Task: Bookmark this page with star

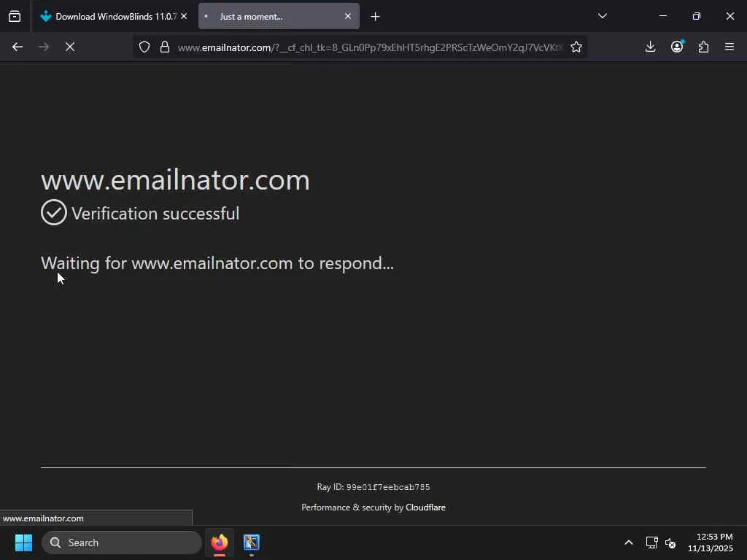Action: click(x=576, y=47)
